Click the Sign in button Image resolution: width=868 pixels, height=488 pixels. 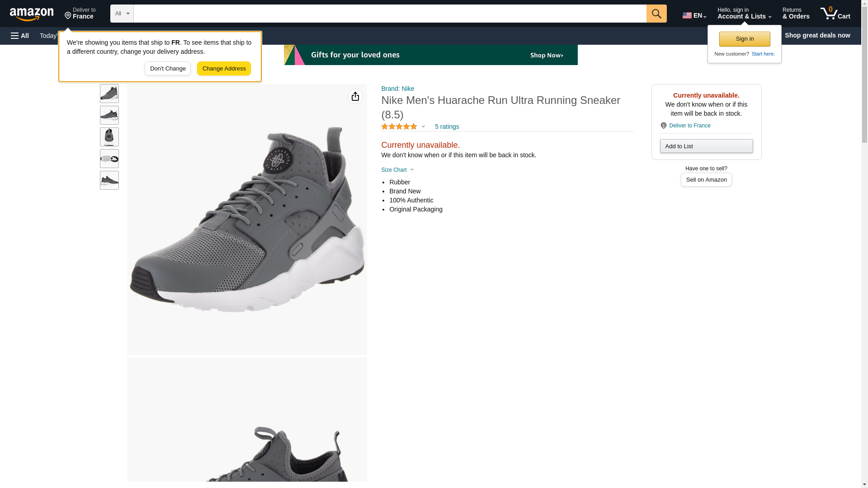click(x=745, y=39)
